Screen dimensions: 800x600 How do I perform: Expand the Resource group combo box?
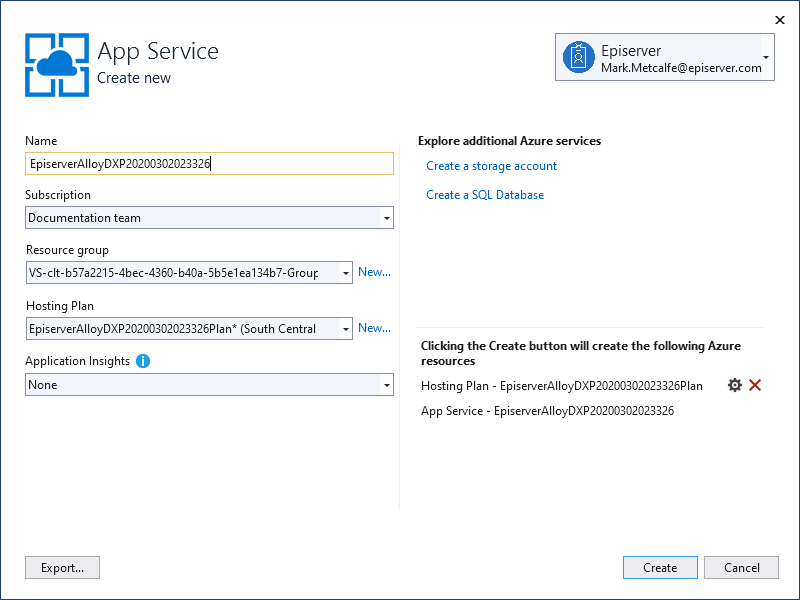click(345, 273)
